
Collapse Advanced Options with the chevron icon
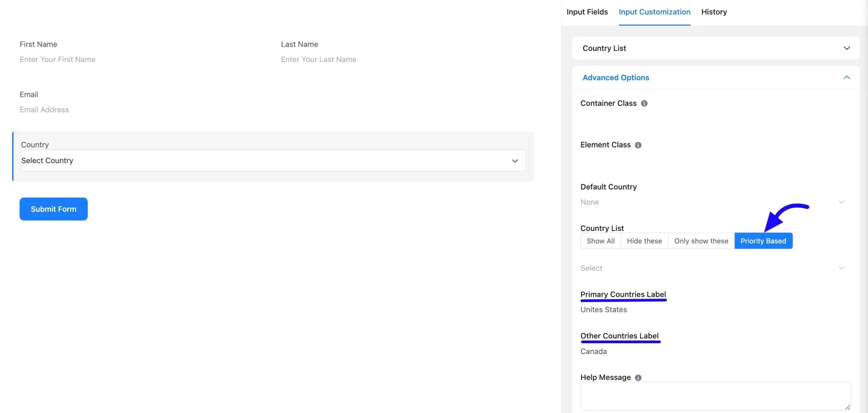[x=846, y=78]
